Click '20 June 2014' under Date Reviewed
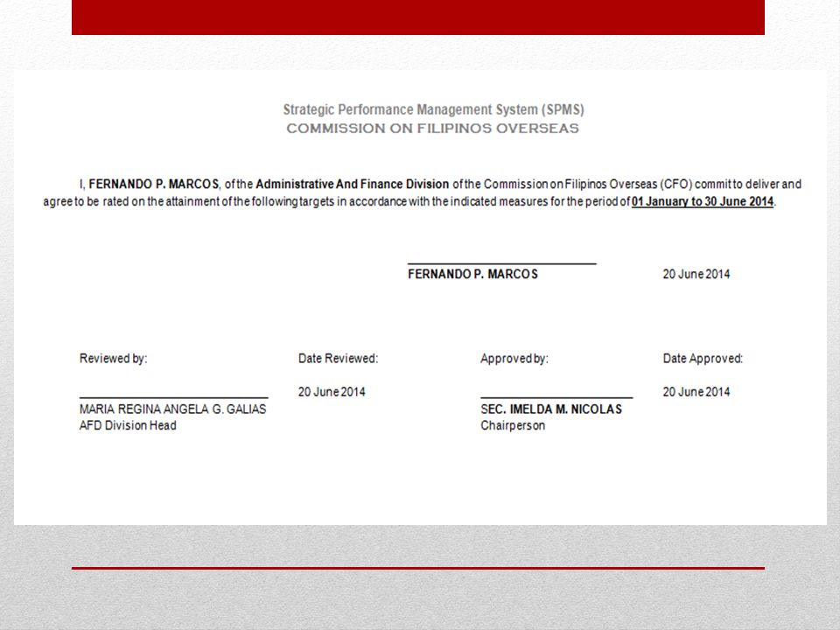Viewport: 840px width, 630px height. point(332,392)
